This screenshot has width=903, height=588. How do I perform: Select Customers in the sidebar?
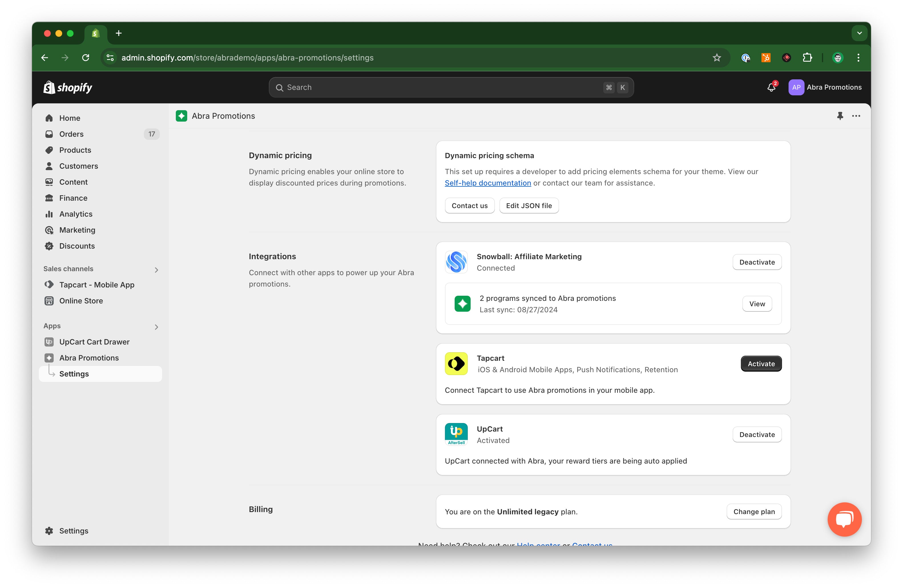point(100,166)
